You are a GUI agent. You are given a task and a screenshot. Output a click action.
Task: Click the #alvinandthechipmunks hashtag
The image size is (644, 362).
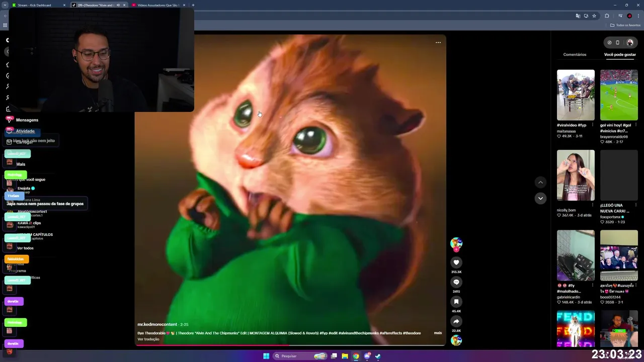pos(359,333)
